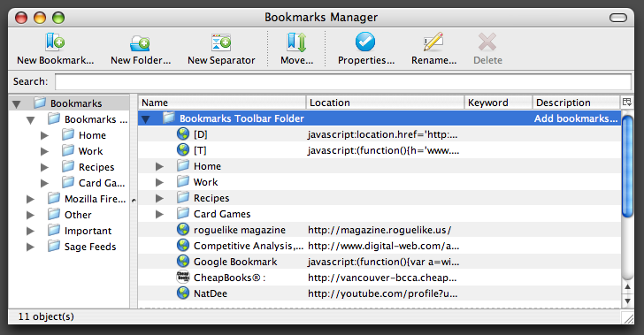Expand Home folder in the bookmark list
The width and height of the screenshot is (644, 335).
tap(160, 166)
